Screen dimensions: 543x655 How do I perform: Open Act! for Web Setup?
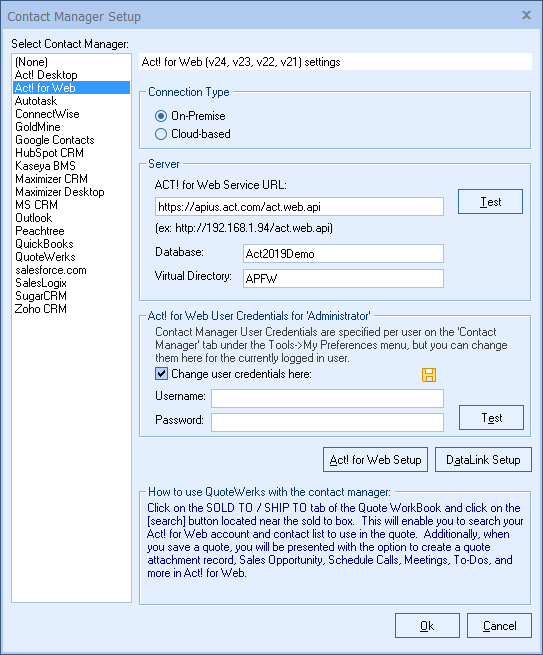point(375,460)
